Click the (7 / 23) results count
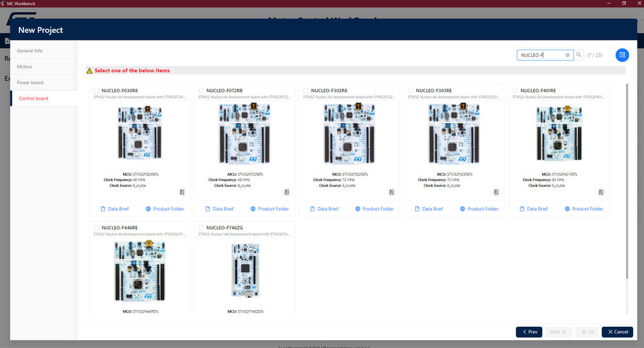The height and width of the screenshot is (348, 644). pyautogui.click(x=594, y=55)
